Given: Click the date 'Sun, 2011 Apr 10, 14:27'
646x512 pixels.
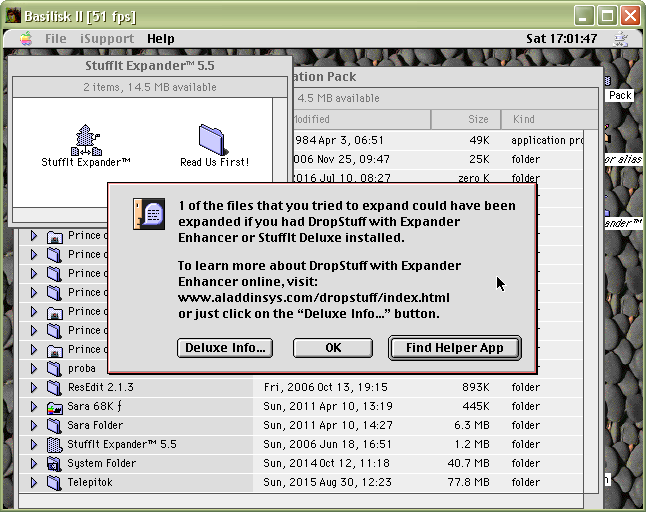Looking at the screenshot, I should click(x=328, y=425).
